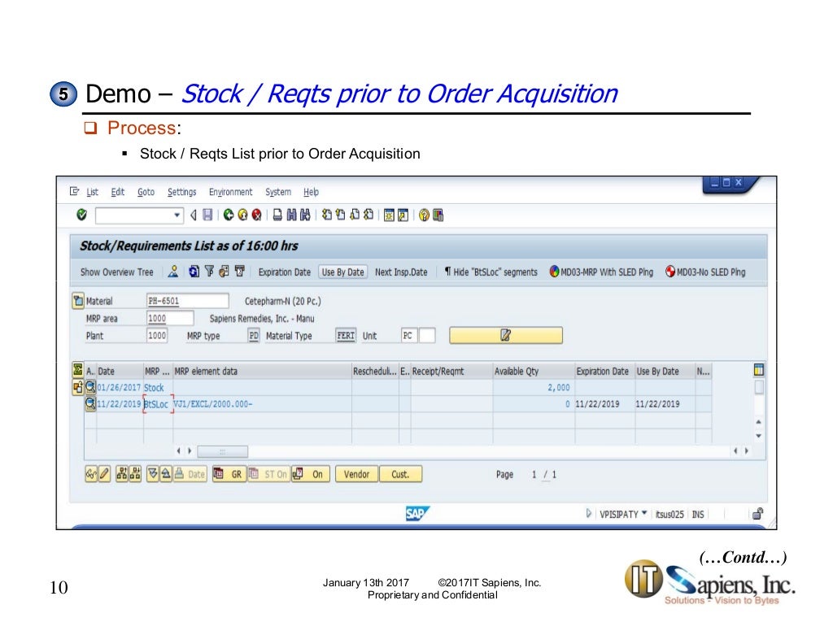Click the yellow Help question mark icon

[x=424, y=215]
